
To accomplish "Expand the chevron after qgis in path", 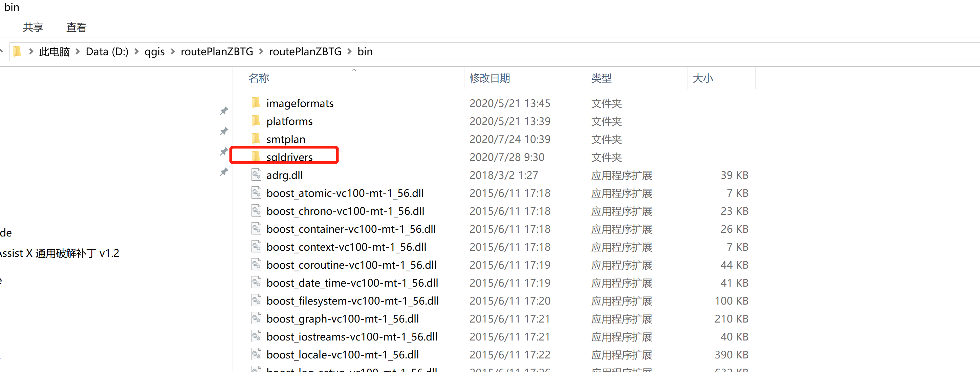I will 172,51.
